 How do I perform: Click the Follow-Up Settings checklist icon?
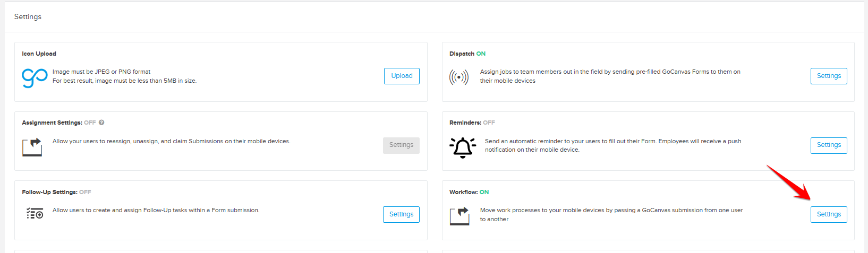[x=35, y=213]
